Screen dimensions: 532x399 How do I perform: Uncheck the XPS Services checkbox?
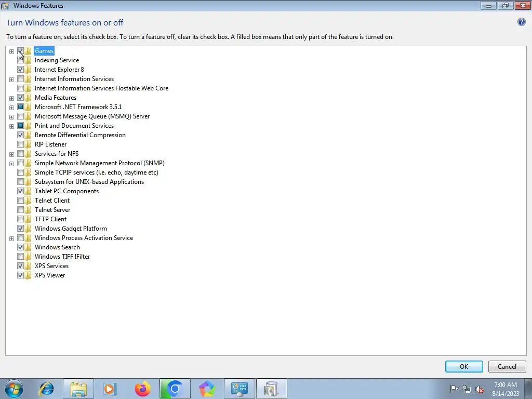click(20, 266)
